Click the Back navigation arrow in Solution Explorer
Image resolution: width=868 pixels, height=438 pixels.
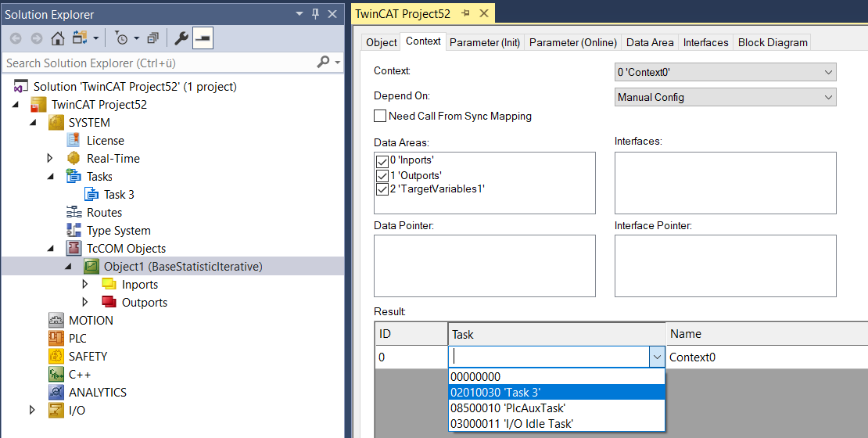16,38
